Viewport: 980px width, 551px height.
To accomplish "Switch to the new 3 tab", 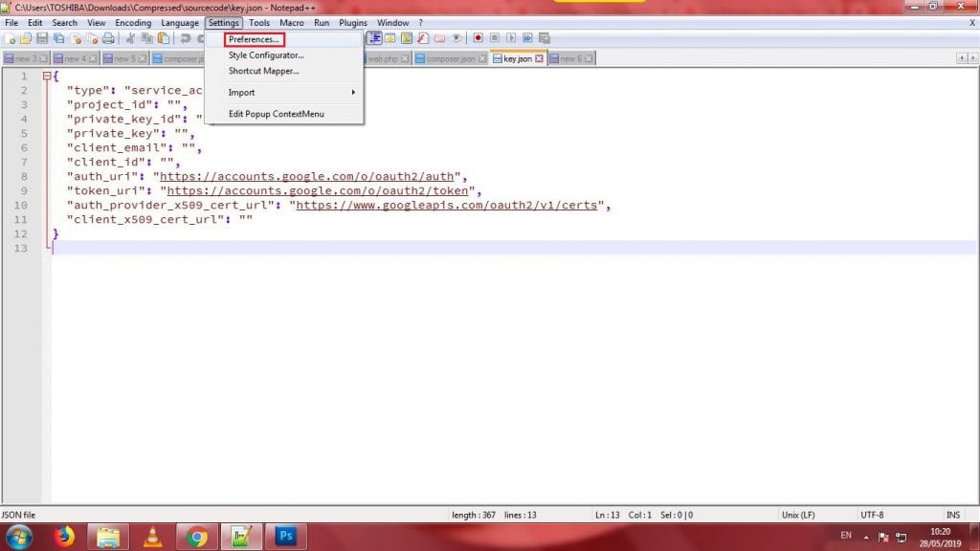I will tap(26, 58).
